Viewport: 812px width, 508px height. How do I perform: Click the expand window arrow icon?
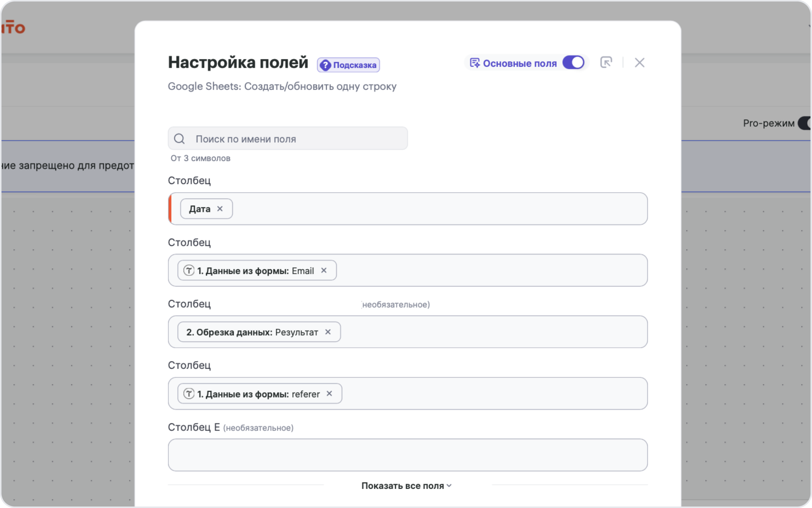pos(606,63)
